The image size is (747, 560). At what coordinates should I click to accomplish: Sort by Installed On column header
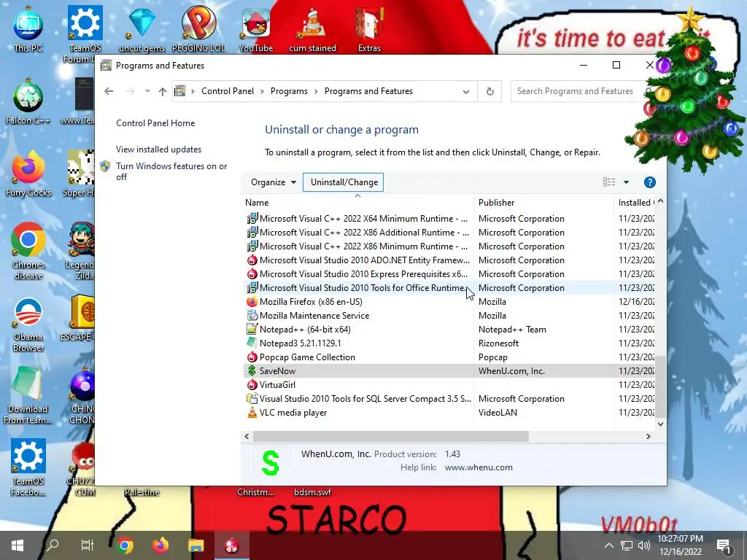coord(635,203)
